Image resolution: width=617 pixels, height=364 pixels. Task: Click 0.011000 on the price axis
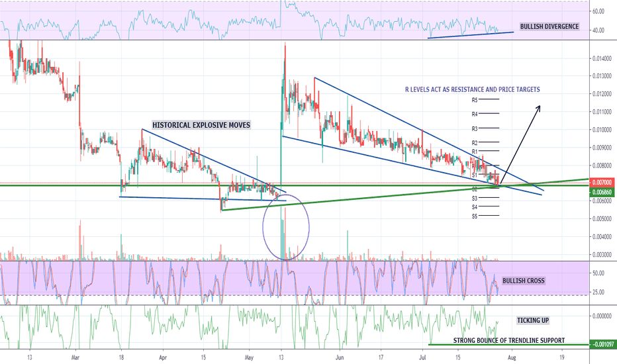tap(602, 112)
